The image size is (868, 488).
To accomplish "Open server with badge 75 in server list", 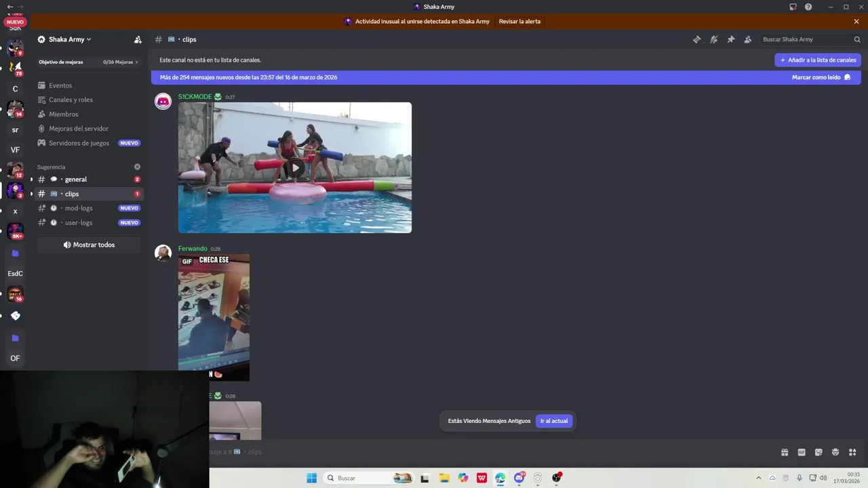I will click(x=15, y=68).
